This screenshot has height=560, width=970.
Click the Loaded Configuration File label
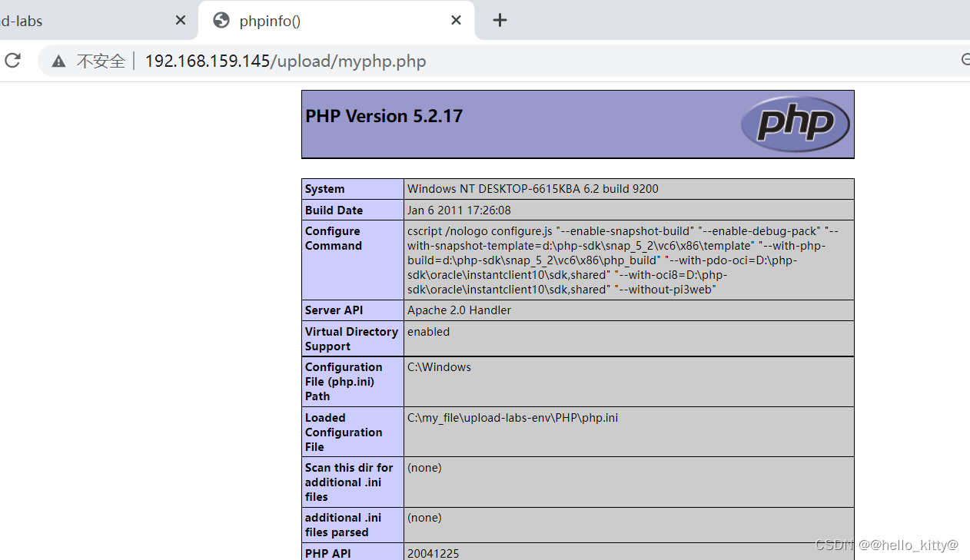click(x=344, y=432)
